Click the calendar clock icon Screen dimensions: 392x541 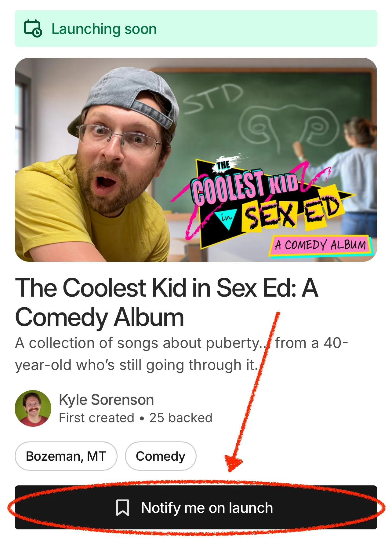tap(33, 28)
